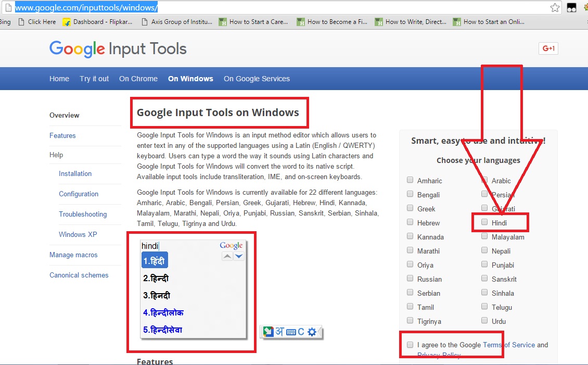Viewport: 588px width, 365px height.
Task: Open the Try it out tab
Action: point(94,79)
